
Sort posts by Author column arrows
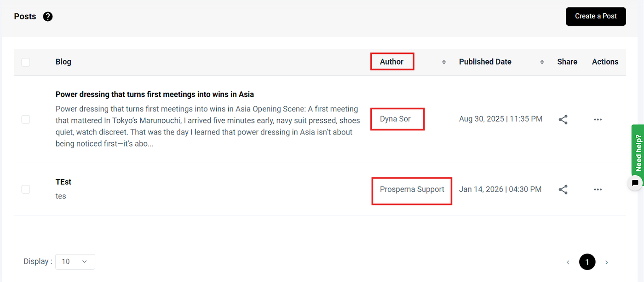point(444,62)
